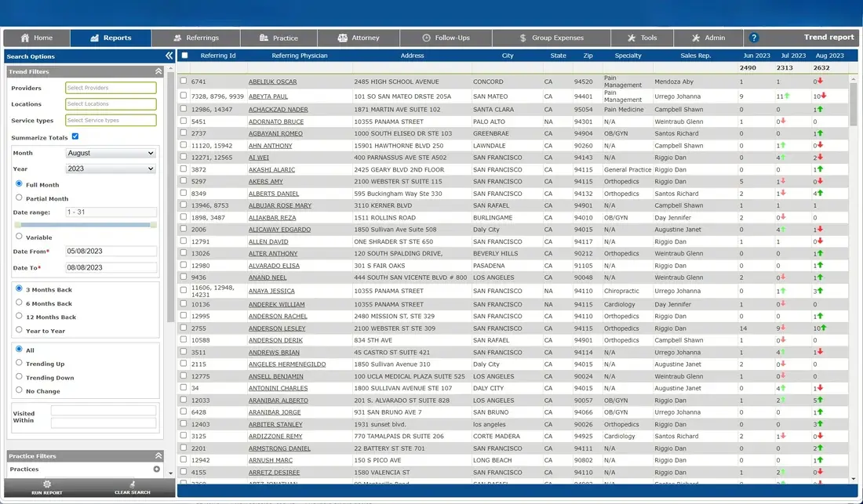Toggle the Summarize Totals checkbox
This screenshot has height=504, width=863.
tap(75, 136)
